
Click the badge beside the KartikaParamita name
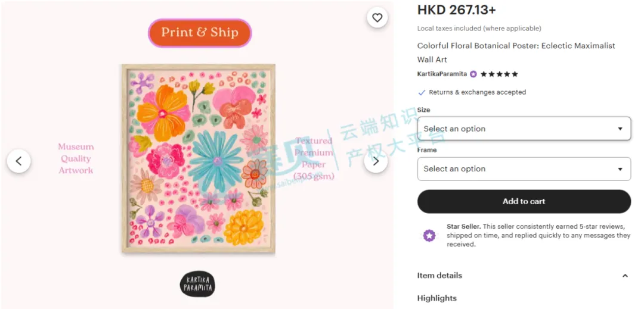click(473, 74)
